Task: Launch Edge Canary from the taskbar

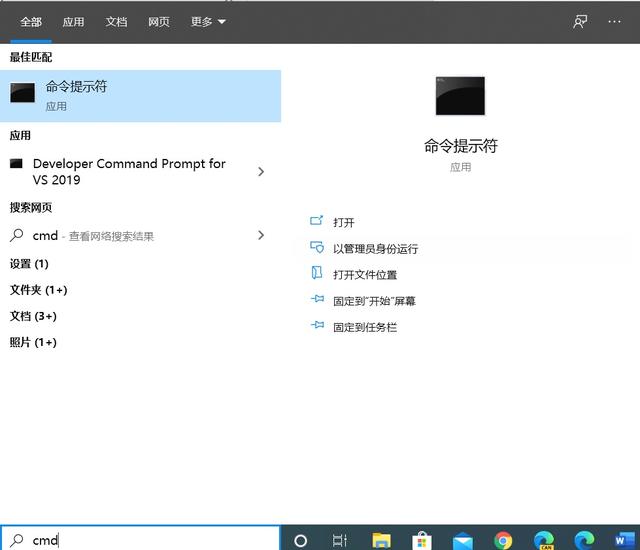Action: pos(544,541)
